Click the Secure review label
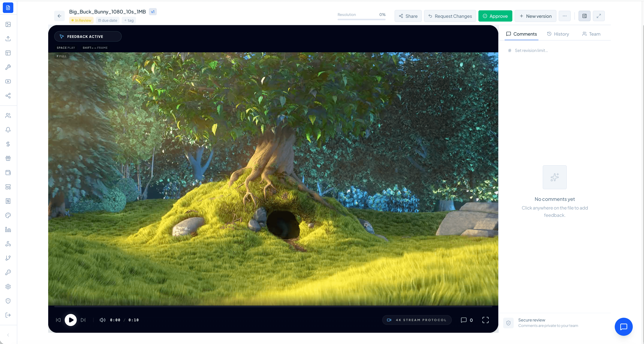This screenshot has height=344, width=644. [x=532, y=320]
